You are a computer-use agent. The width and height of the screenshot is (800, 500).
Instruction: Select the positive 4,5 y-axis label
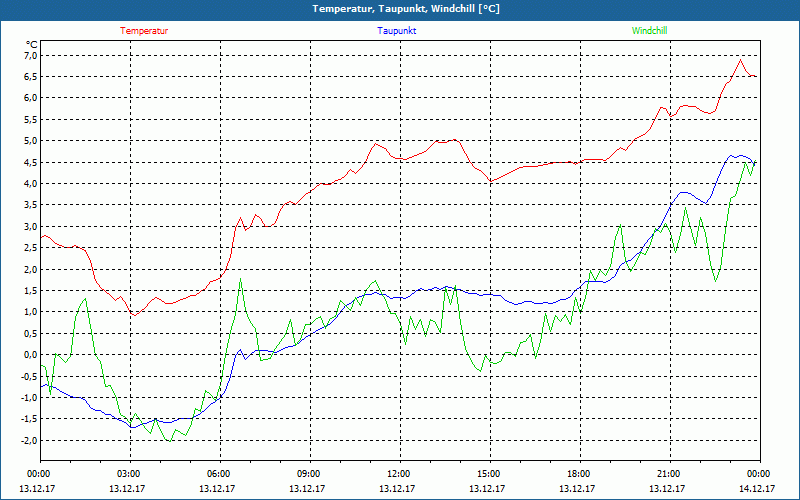(31, 162)
